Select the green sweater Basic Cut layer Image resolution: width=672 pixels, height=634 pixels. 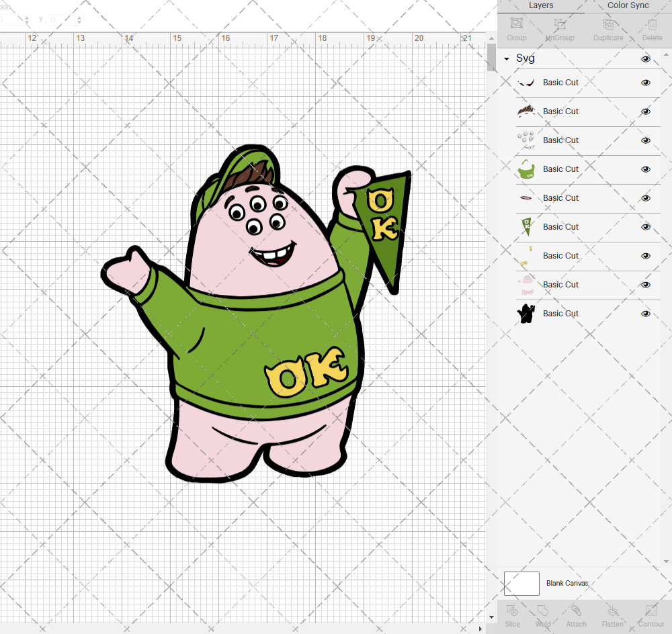coord(561,169)
